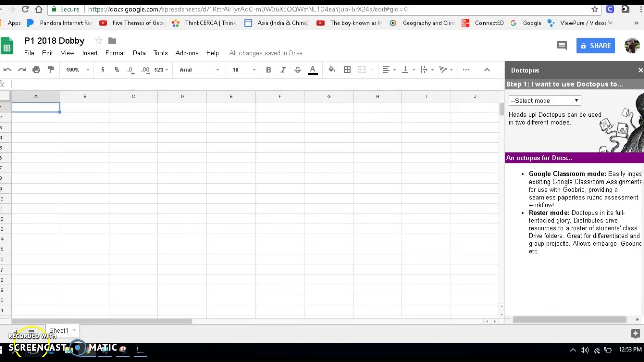
Task: Close the Doctopus sidebar
Action: click(640, 70)
